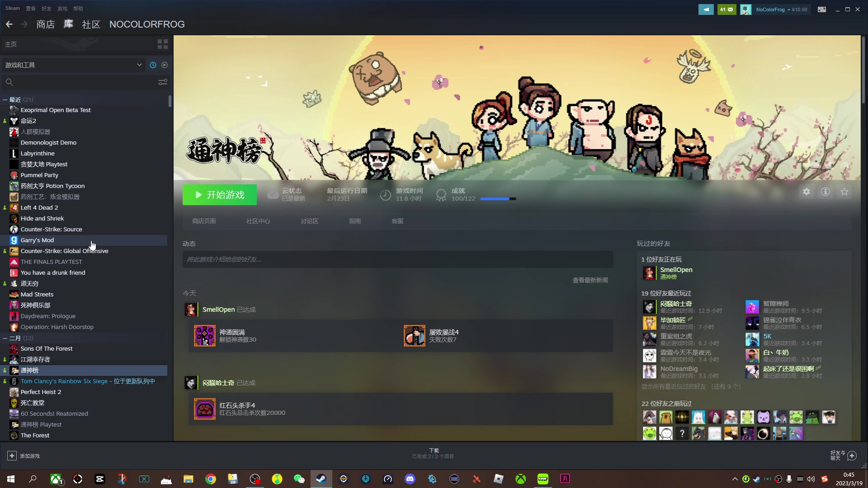The image size is (868, 488).
Task: Switch to Big Picture mode icon
Action: 822,9
